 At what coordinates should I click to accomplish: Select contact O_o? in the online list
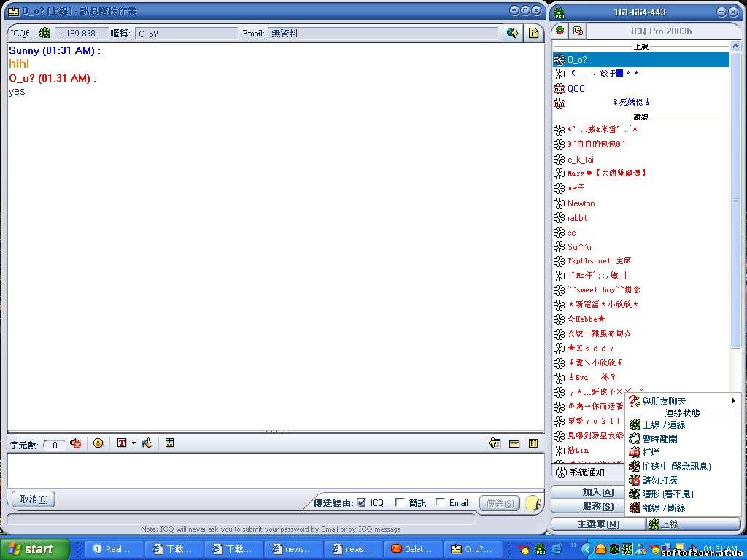pos(640,60)
